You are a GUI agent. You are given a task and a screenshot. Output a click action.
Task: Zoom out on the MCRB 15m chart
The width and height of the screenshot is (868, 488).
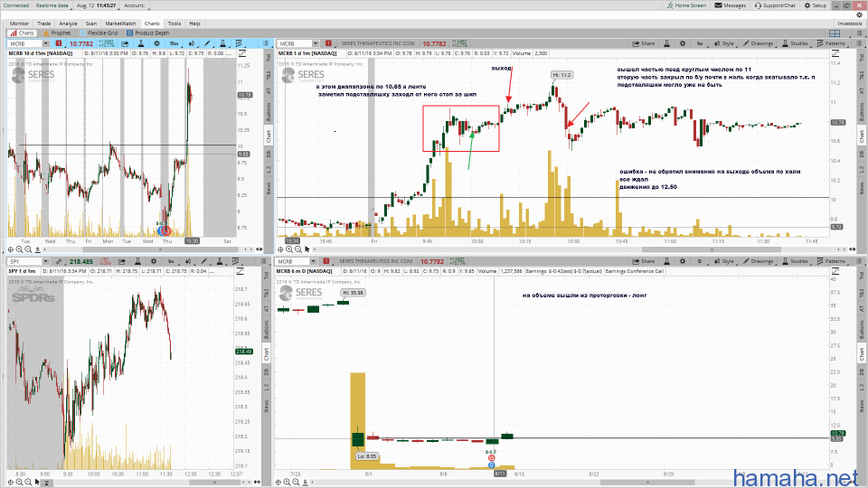(x=28, y=249)
